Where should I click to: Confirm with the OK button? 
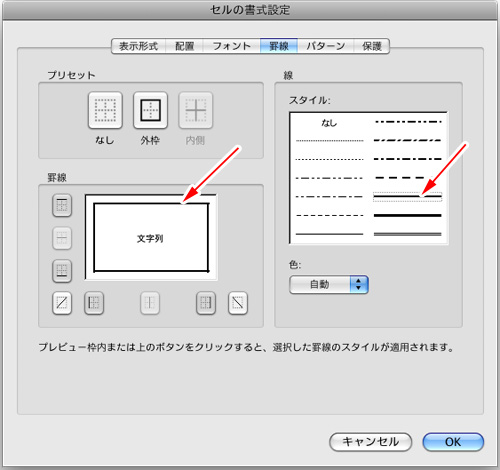click(453, 442)
